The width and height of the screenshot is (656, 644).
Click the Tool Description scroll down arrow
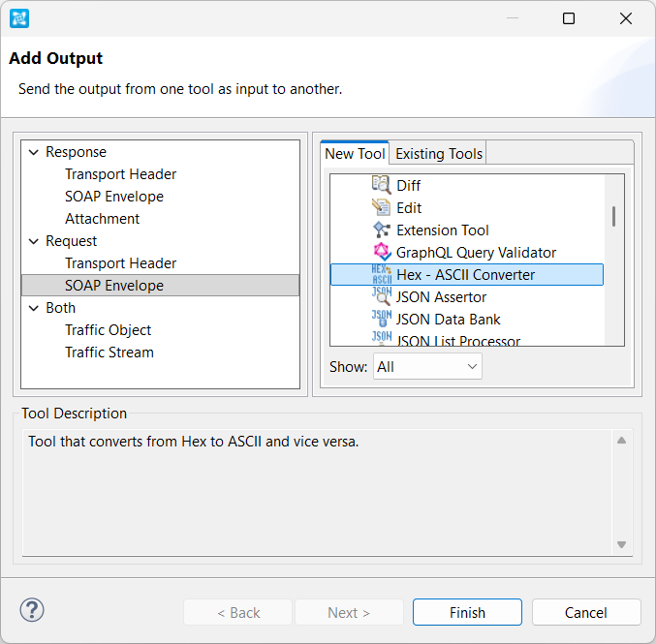coord(621,544)
